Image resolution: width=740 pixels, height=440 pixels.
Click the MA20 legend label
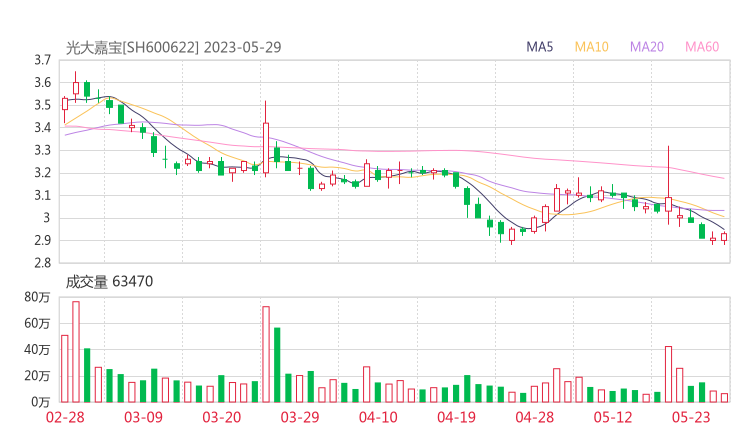click(x=647, y=47)
